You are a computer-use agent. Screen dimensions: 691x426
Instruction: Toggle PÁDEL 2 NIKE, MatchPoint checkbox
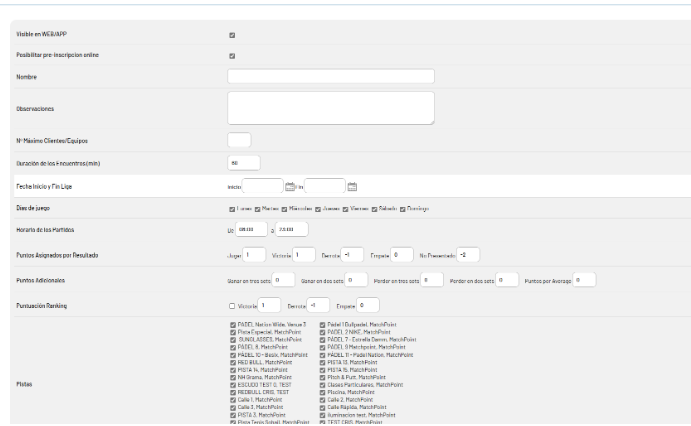coord(323,333)
